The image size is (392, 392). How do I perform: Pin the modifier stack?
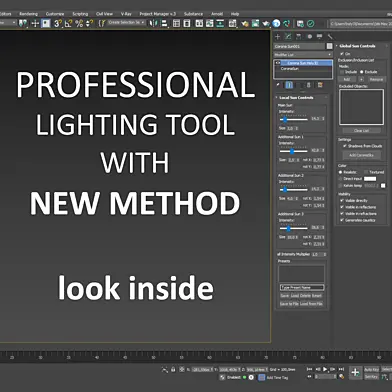(x=278, y=85)
